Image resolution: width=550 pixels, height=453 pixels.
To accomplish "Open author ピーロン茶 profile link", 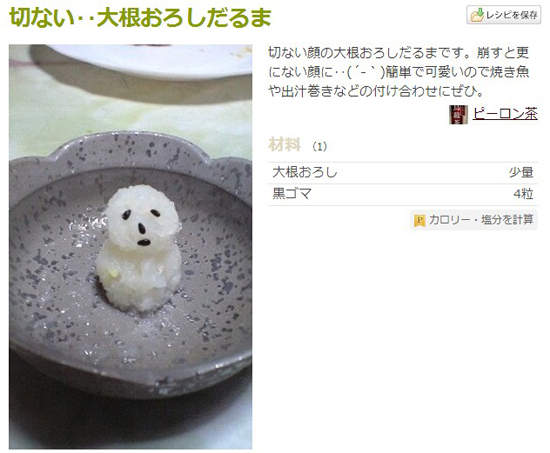I will (x=505, y=114).
